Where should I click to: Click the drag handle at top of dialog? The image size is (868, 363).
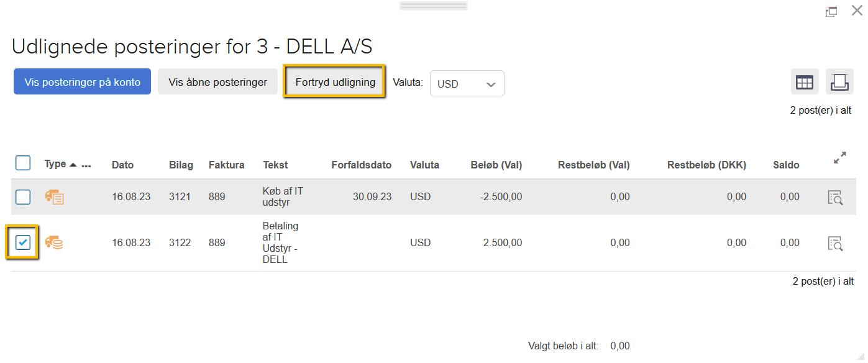tap(434, 6)
